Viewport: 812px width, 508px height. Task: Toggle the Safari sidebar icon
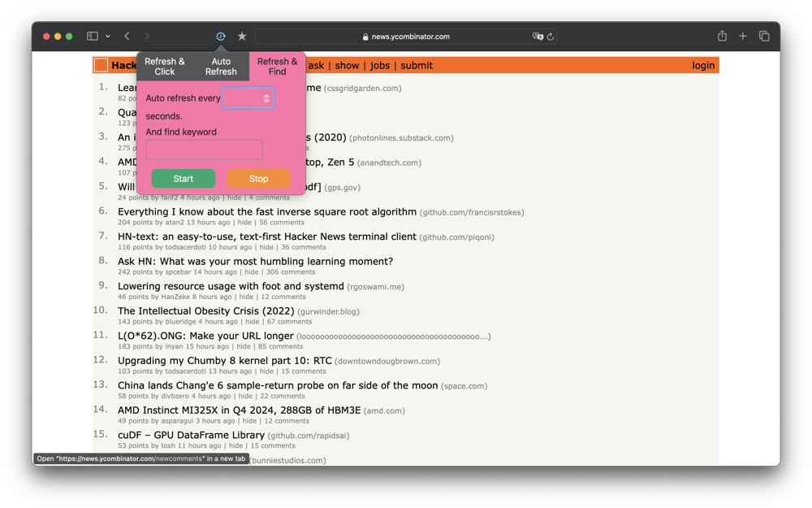click(x=93, y=37)
